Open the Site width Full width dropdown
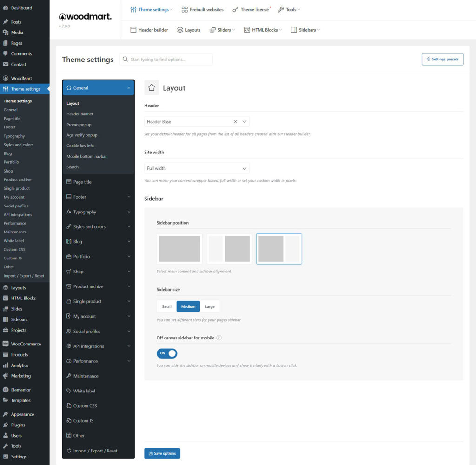Image resolution: width=476 pixels, height=465 pixels. [x=197, y=168]
